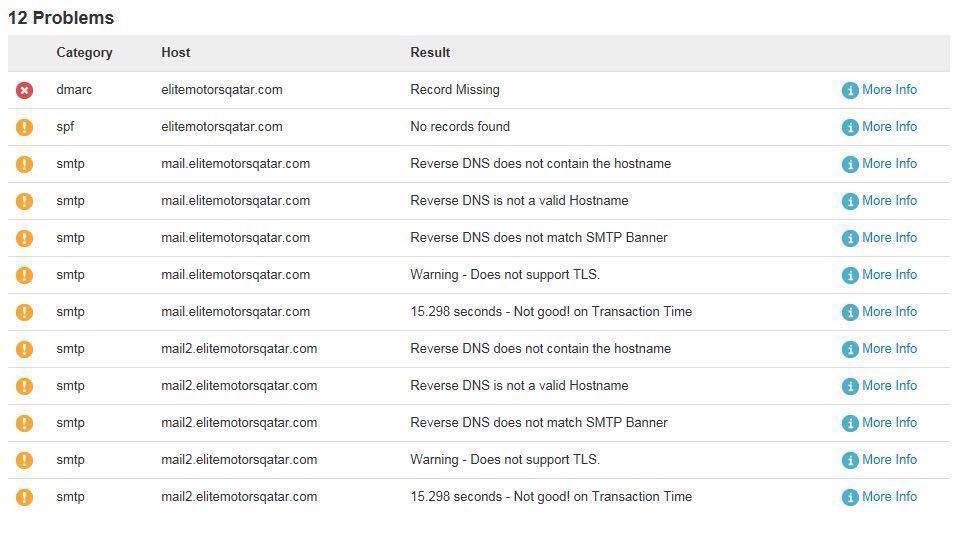Click the info icon in the dmarc row
The width and height of the screenshot is (960, 557).
point(850,90)
